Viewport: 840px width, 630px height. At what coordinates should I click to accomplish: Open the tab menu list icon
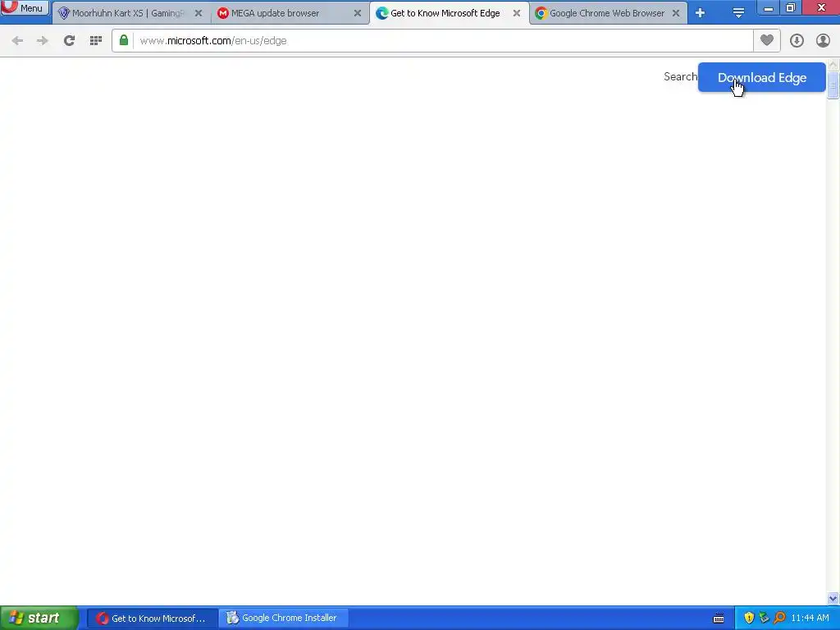(738, 13)
